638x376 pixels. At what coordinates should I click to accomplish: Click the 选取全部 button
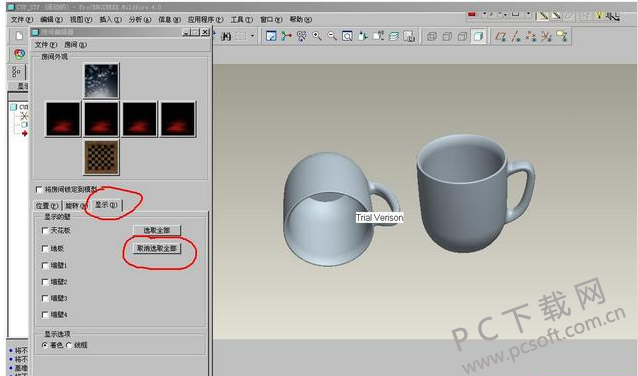pos(157,230)
